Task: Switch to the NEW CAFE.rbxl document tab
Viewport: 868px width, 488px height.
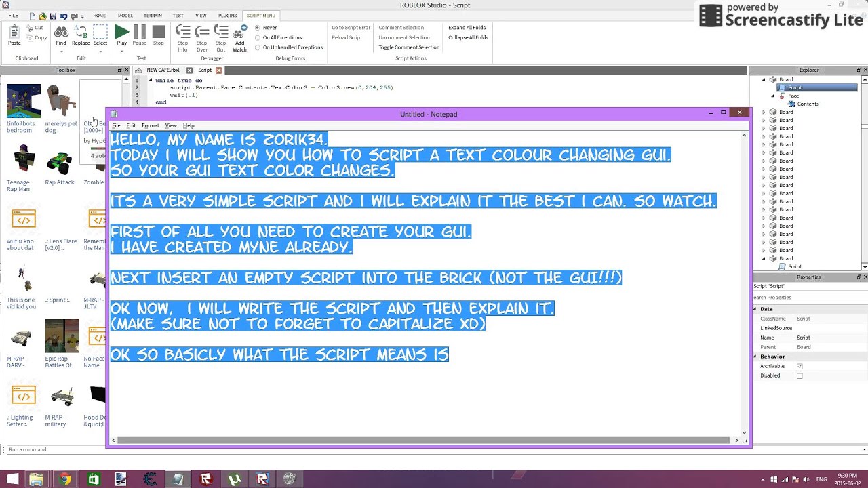Action: 163,70
